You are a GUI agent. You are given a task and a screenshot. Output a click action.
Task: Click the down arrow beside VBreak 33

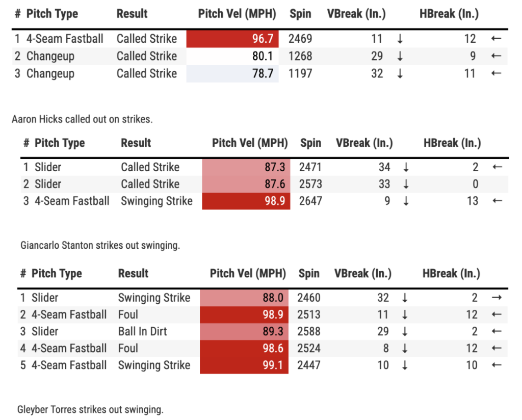[x=406, y=184]
